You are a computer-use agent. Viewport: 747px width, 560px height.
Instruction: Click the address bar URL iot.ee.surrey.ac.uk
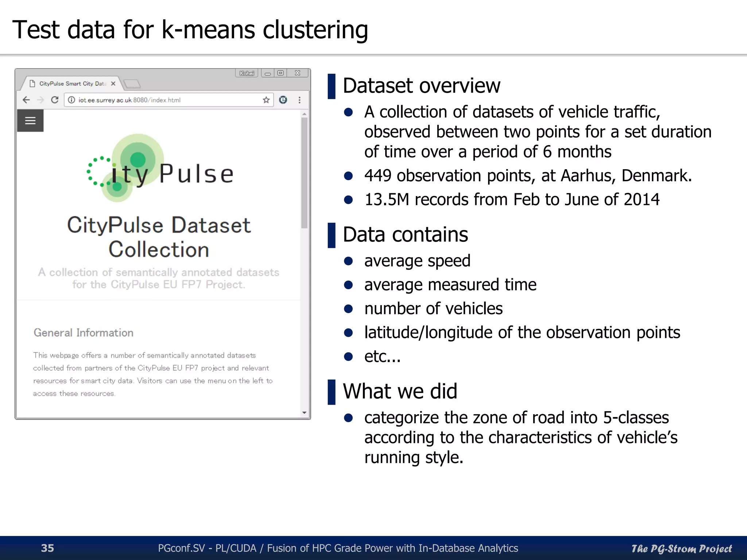point(129,100)
